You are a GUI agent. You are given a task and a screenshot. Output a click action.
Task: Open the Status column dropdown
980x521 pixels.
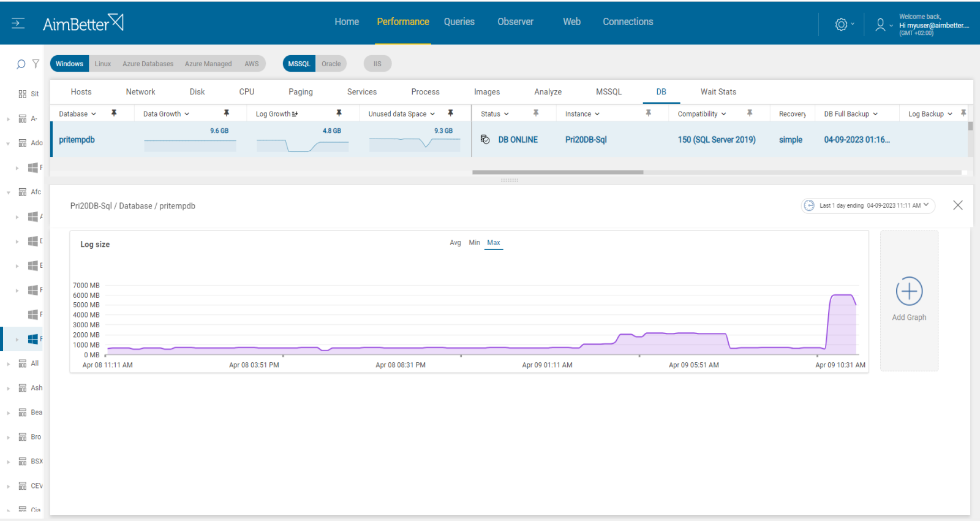[507, 114]
